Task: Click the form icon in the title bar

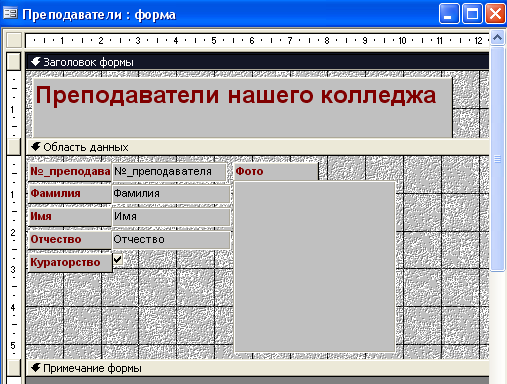Action: (x=10, y=13)
